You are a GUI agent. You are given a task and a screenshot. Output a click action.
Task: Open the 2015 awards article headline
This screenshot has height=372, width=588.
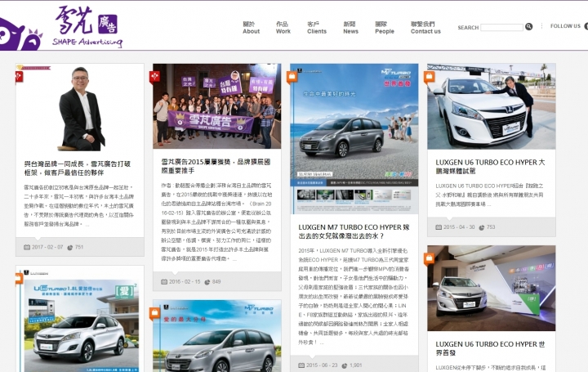pos(216,166)
